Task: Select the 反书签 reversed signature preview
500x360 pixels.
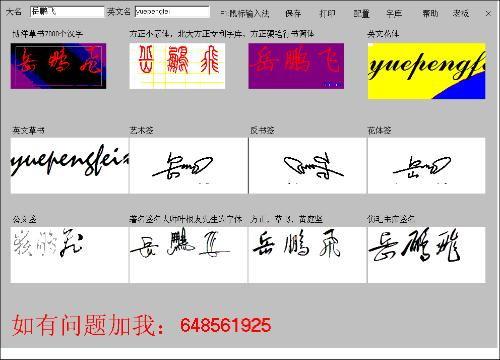Action: pyautogui.click(x=308, y=166)
